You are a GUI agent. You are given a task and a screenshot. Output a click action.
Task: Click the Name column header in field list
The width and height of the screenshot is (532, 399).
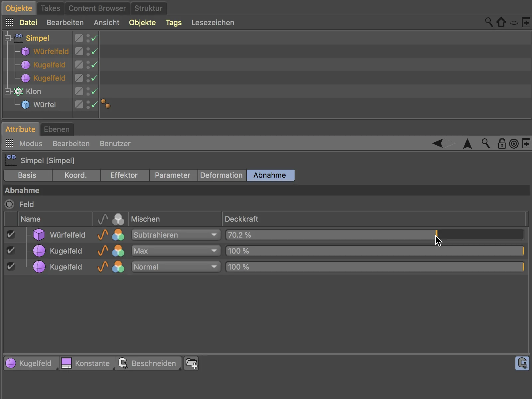pyautogui.click(x=55, y=219)
